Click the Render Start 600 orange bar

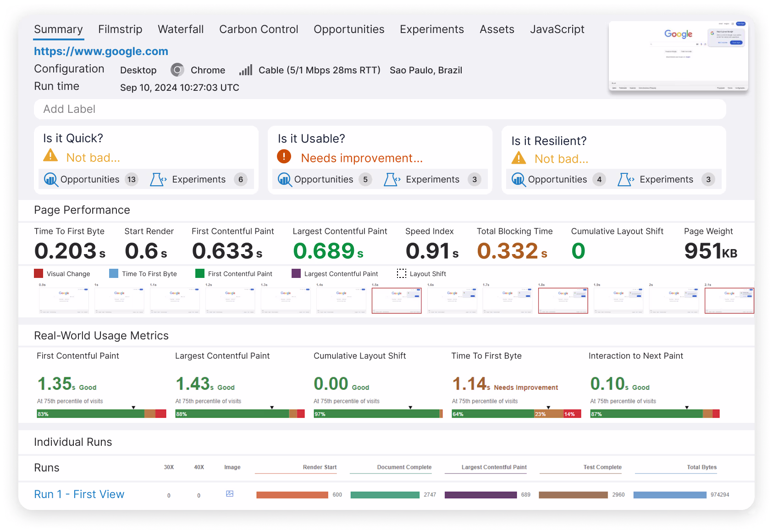[292, 495]
